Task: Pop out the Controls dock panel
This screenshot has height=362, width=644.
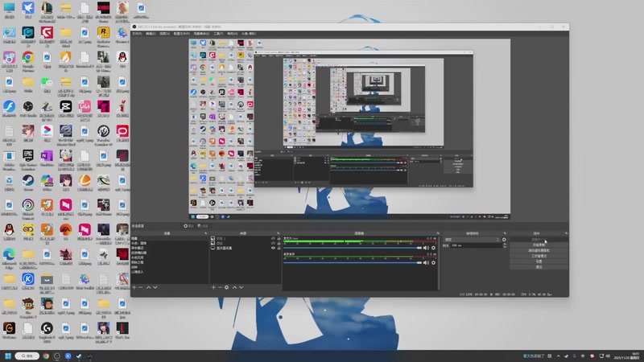Action: [x=566, y=233]
